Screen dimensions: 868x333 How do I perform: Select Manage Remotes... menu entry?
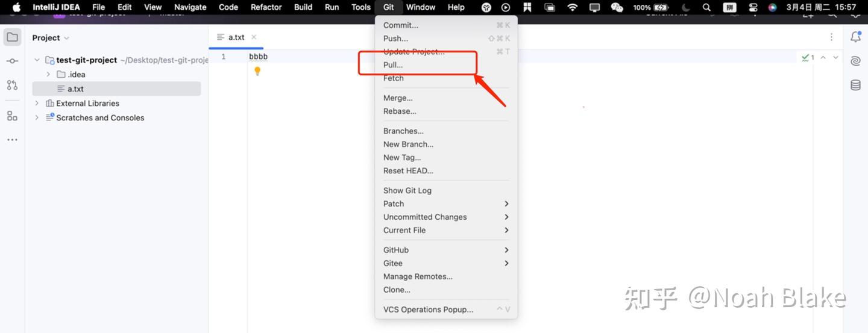click(418, 276)
